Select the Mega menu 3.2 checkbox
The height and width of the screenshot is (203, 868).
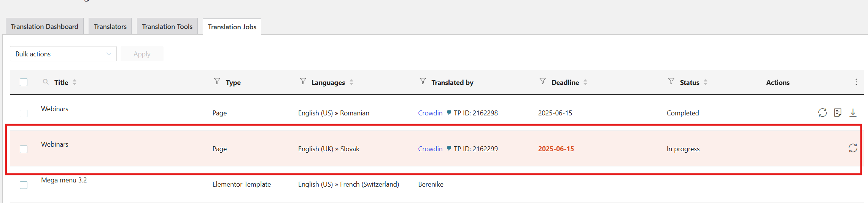click(x=24, y=185)
